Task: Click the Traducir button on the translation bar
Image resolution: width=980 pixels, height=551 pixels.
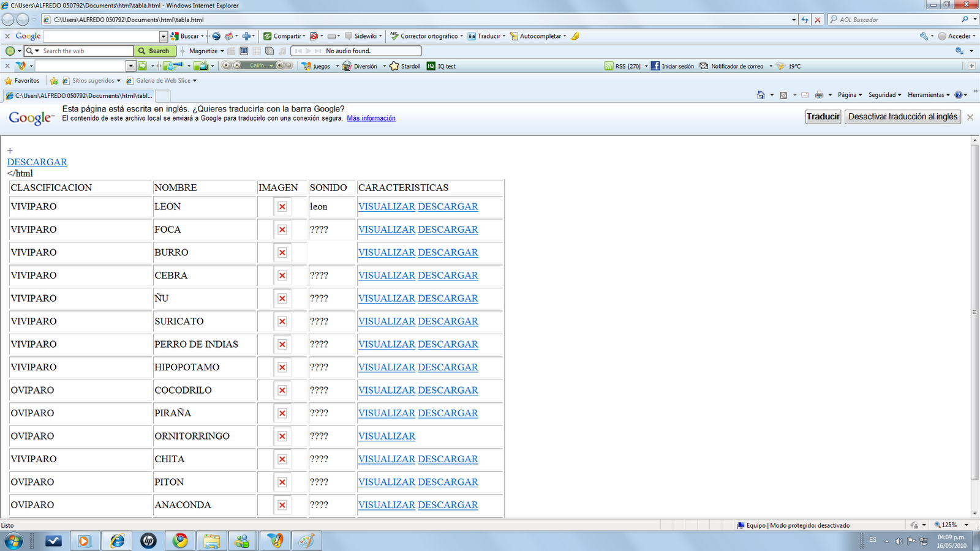Action: click(823, 116)
